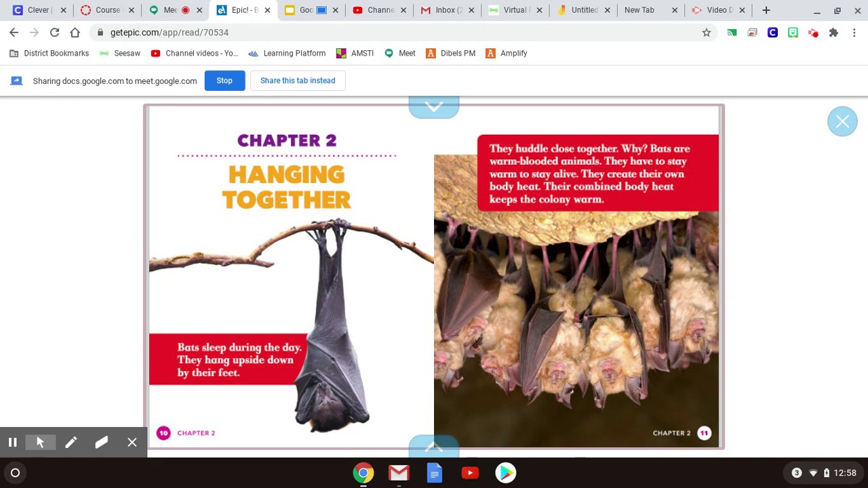Click the green cast extension icon

(x=732, y=33)
